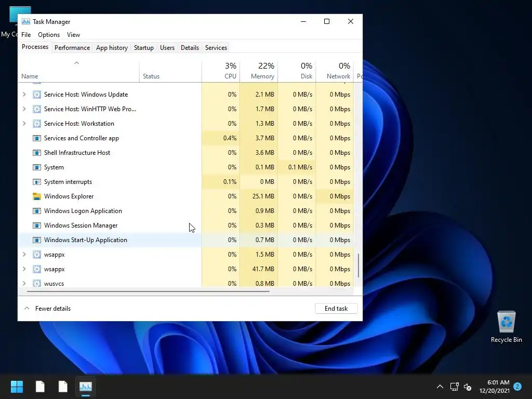Viewport: 532px width, 399px height.
Task: Click the muted volume tray icon
Action: point(468,387)
